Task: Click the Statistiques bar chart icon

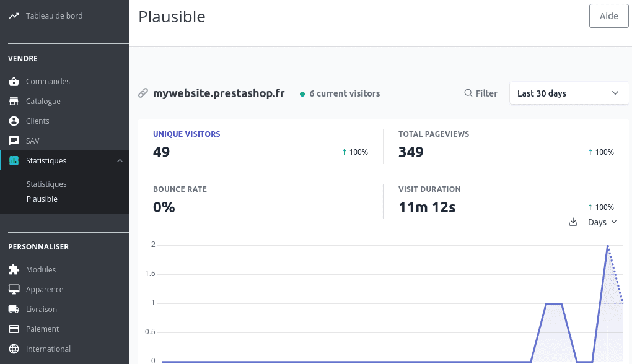Action: pos(14,161)
